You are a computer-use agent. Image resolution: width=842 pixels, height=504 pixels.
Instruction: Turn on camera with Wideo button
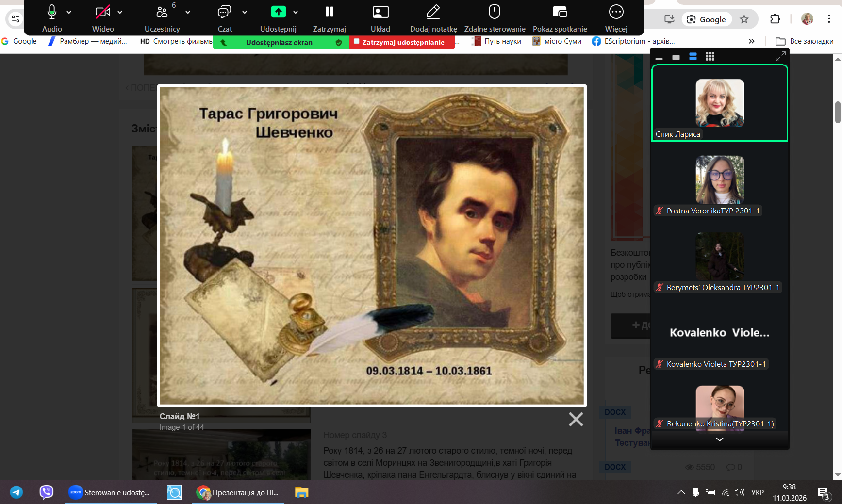point(102,12)
